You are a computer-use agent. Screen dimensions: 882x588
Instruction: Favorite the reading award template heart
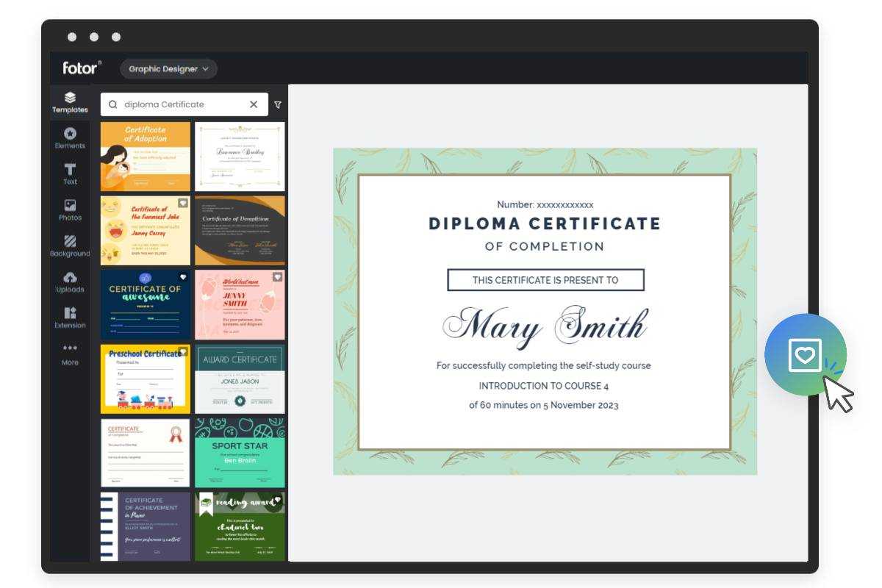coord(277,500)
